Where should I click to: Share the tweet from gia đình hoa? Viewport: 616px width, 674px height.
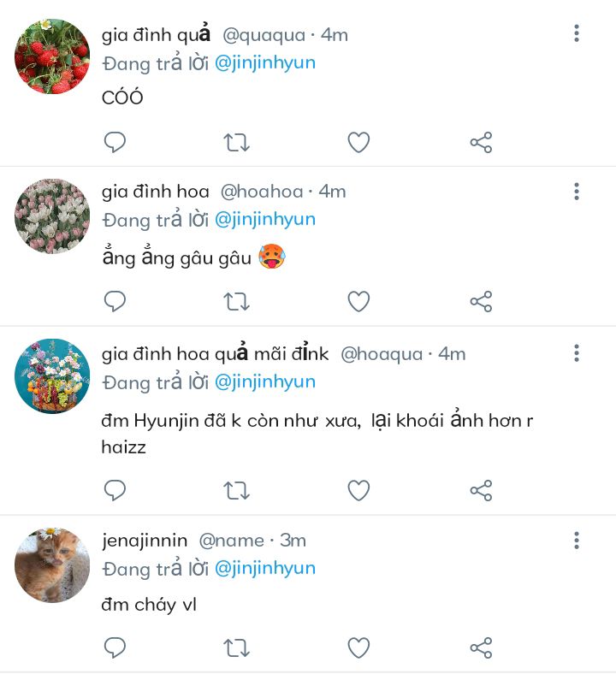click(481, 301)
